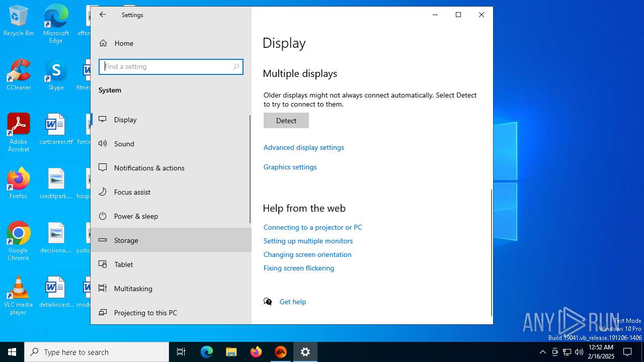
Task: Select the decisiona... image file on desktop
Action: 56,238
